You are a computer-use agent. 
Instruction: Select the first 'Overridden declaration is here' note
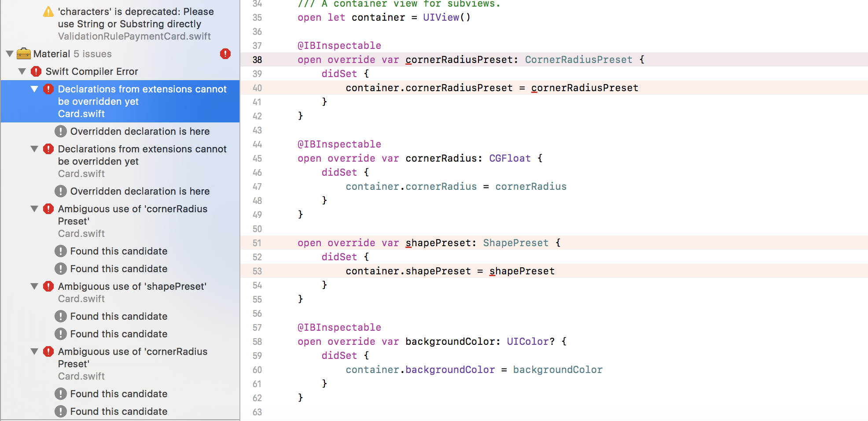coord(120,131)
